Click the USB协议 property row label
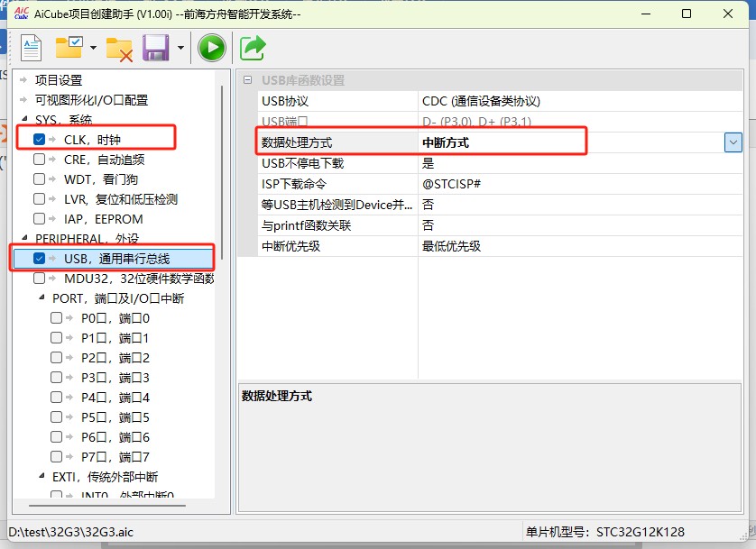 (x=285, y=101)
